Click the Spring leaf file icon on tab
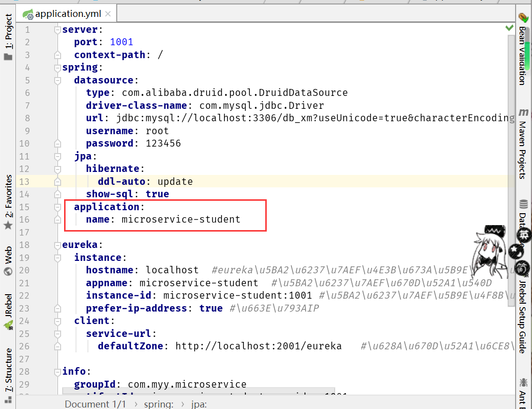Viewport: 532px width, 409px height. [x=28, y=14]
